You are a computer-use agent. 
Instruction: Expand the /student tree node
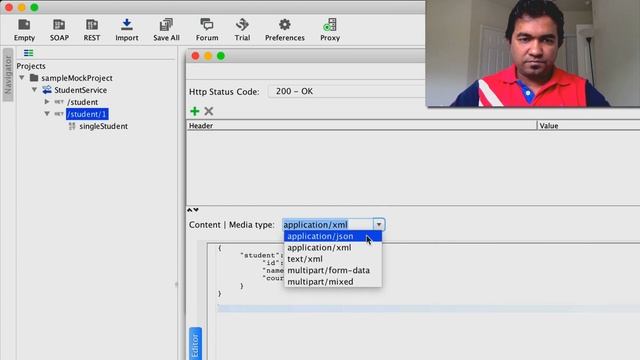[x=47, y=102]
